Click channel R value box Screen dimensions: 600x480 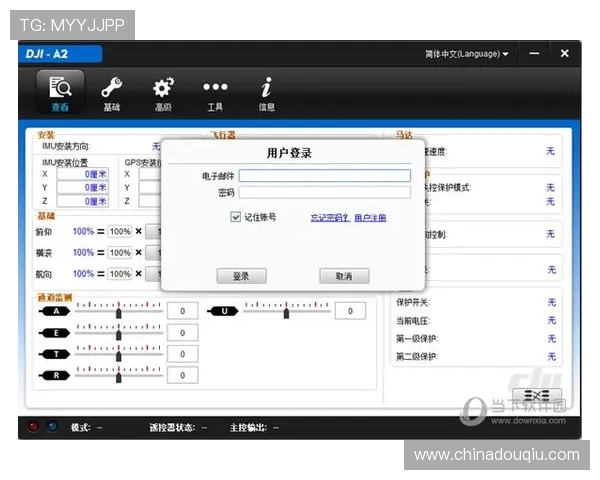tap(183, 375)
